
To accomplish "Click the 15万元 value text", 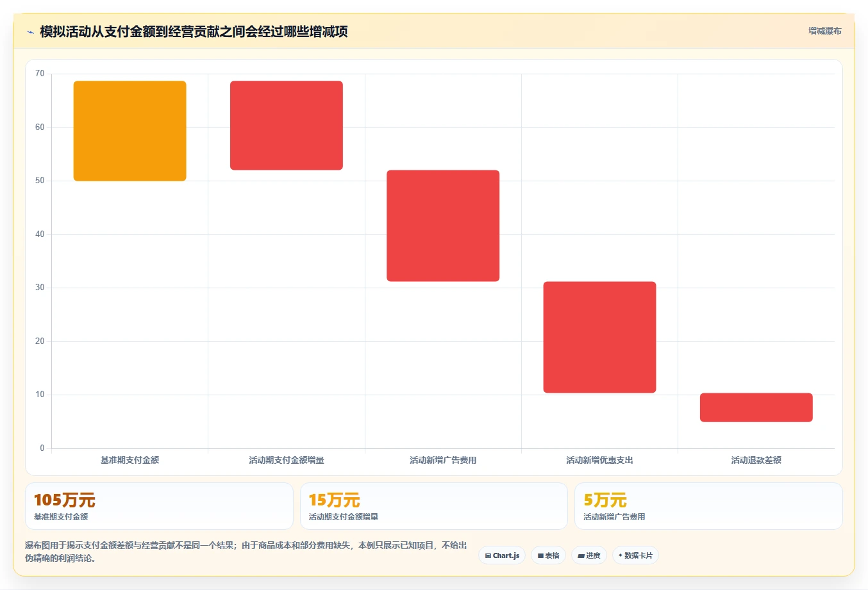I will click(334, 500).
